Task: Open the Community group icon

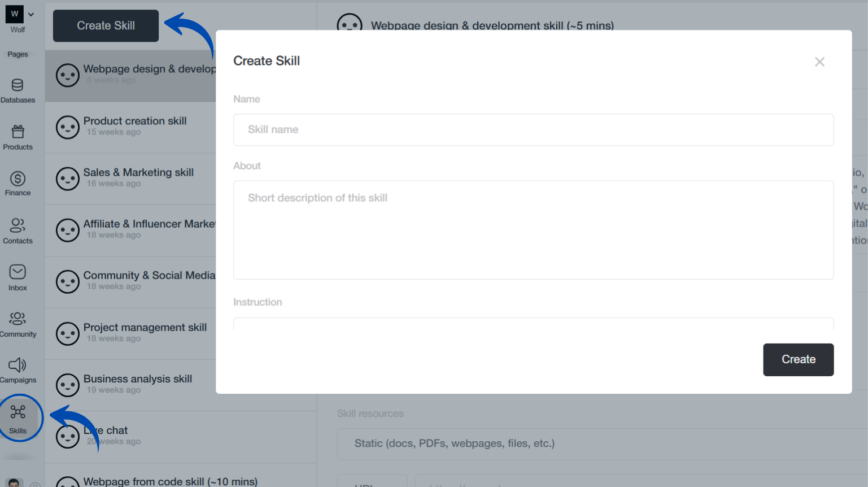Action: point(18,319)
